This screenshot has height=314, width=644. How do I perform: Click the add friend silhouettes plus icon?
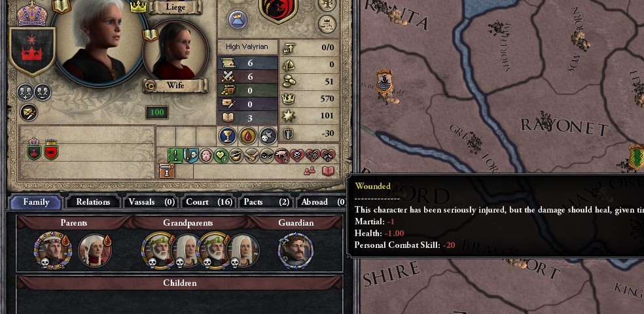25,92
